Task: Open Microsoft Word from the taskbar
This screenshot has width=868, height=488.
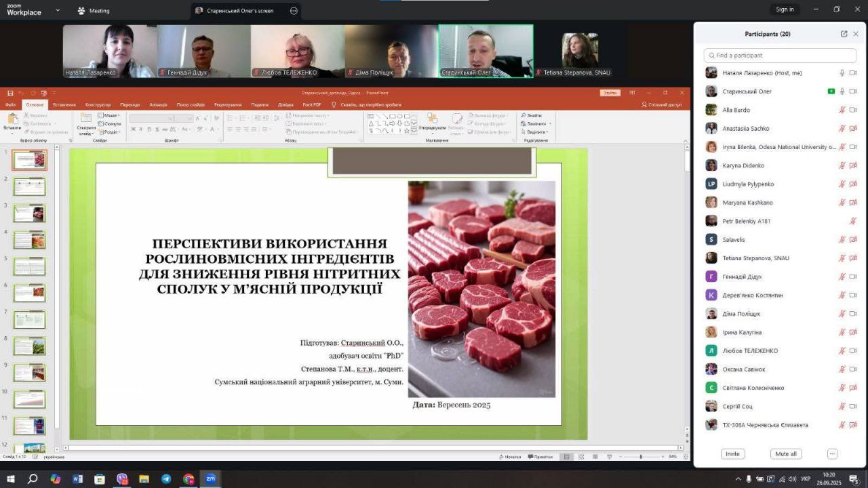Action: pyautogui.click(x=77, y=479)
